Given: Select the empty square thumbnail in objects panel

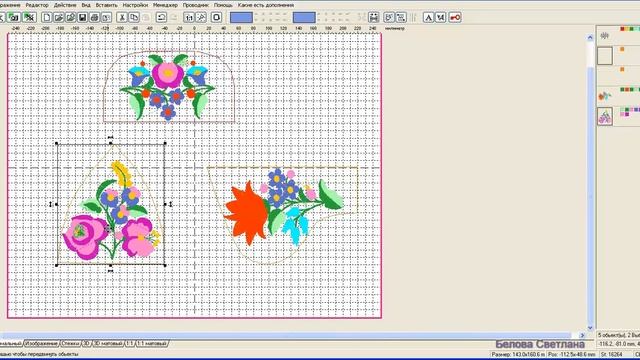Looking at the screenshot, I should (605, 56).
